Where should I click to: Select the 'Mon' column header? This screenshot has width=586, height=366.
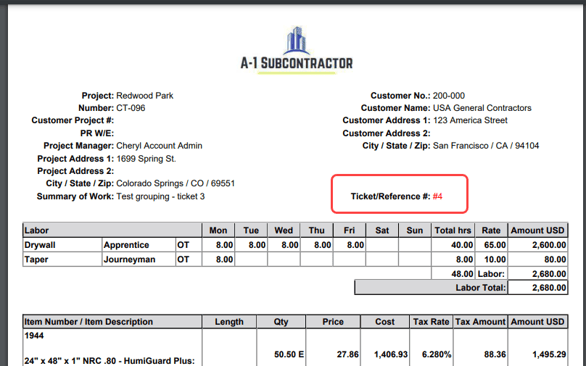[x=218, y=230]
